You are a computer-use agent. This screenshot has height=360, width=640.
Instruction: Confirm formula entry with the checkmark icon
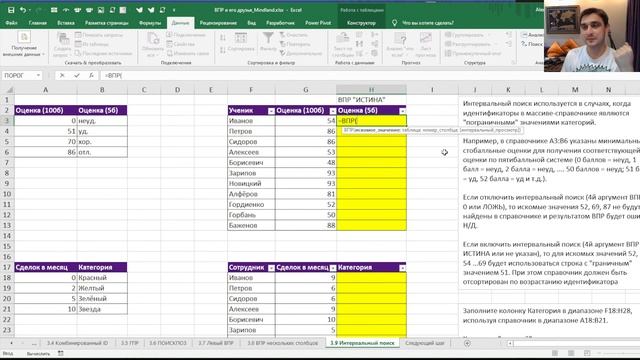tap(77, 76)
